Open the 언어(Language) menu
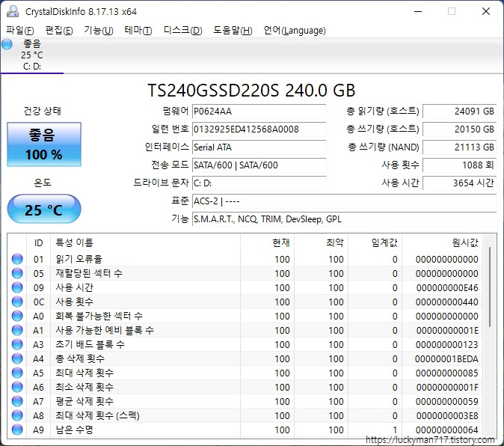The height and width of the screenshot is (446, 504). click(295, 31)
